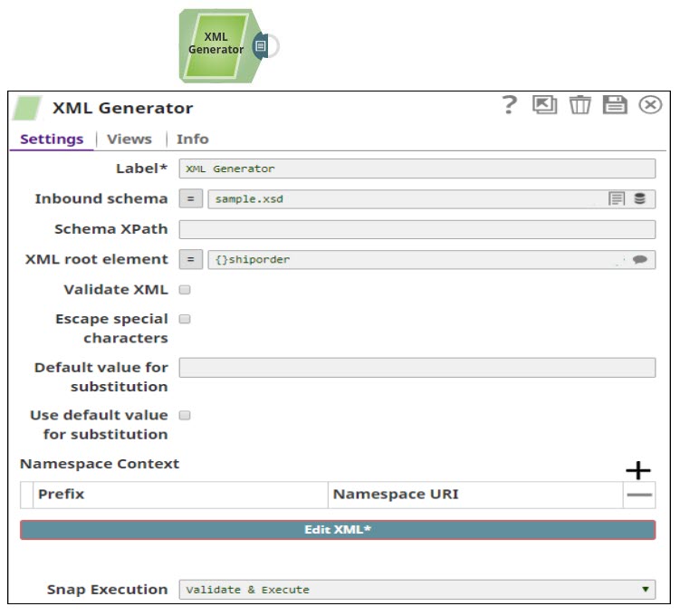Toggle Escape special characters checkbox
The image size is (680, 616).
[x=185, y=320]
